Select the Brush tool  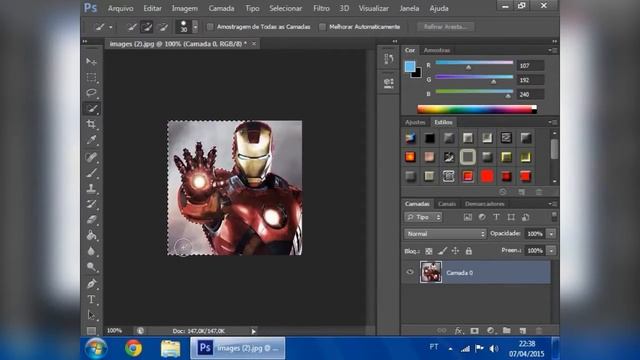point(91,173)
